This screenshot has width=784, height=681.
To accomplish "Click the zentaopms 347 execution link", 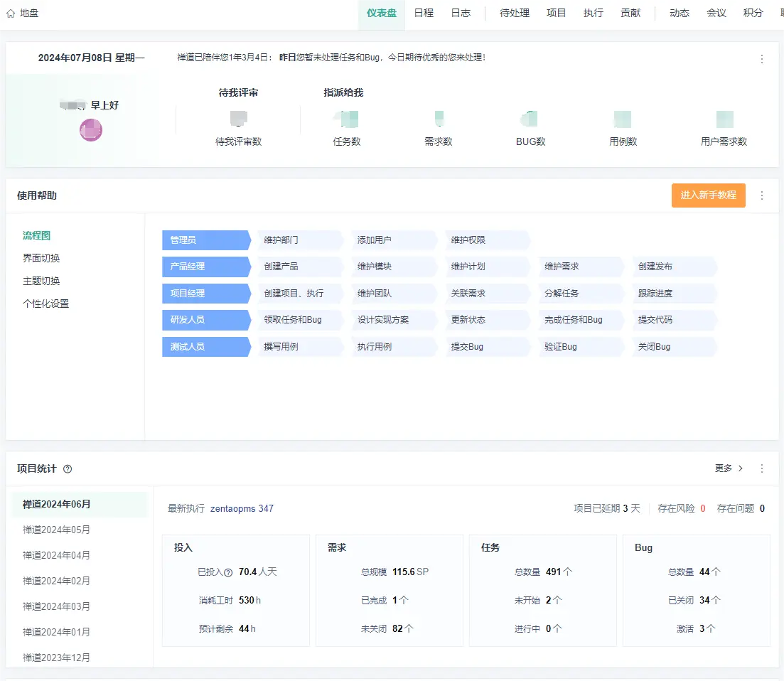I will (x=242, y=508).
